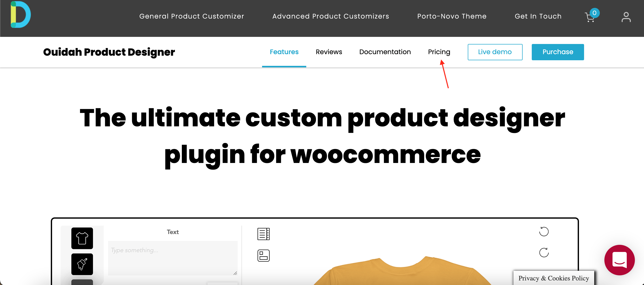Image resolution: width=644 pixels, height=285 pixels.
Task: Click the D logo in the header
Action: pyautogui.click(x=21, y=14)
